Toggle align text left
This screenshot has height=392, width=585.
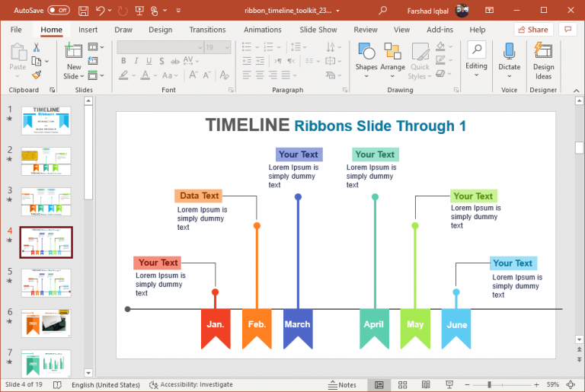(x=247, y=75)
